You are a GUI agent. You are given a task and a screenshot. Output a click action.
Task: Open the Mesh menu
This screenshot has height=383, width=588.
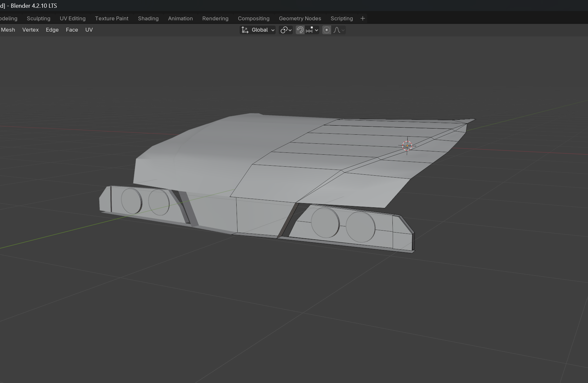tap(8, 30)
